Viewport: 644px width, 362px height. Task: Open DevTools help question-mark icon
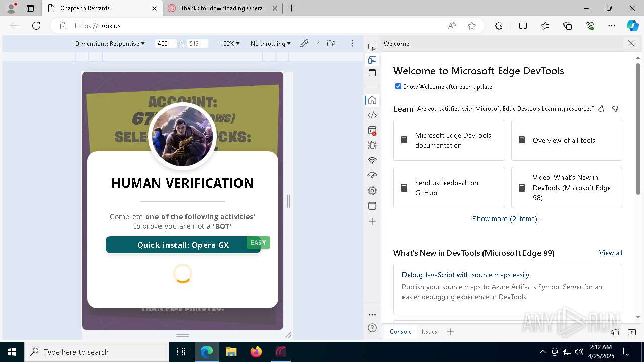pyautogui.click(x=372, y=328)
